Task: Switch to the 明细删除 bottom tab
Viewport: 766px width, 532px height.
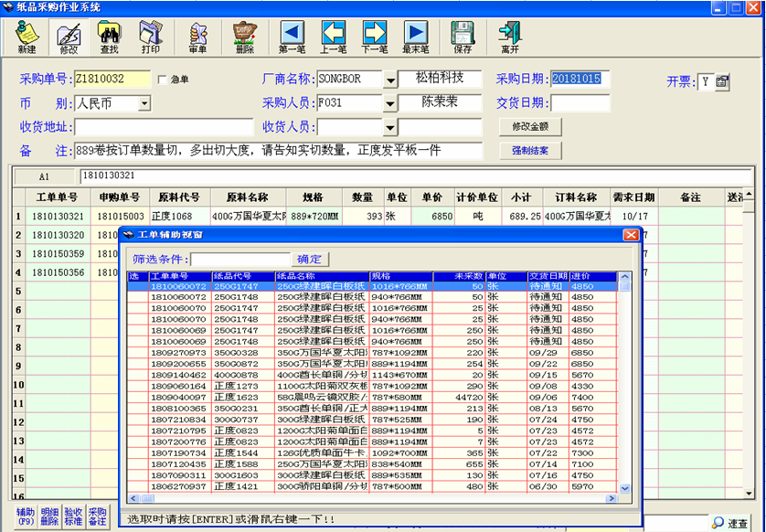Action: point(48,516)
